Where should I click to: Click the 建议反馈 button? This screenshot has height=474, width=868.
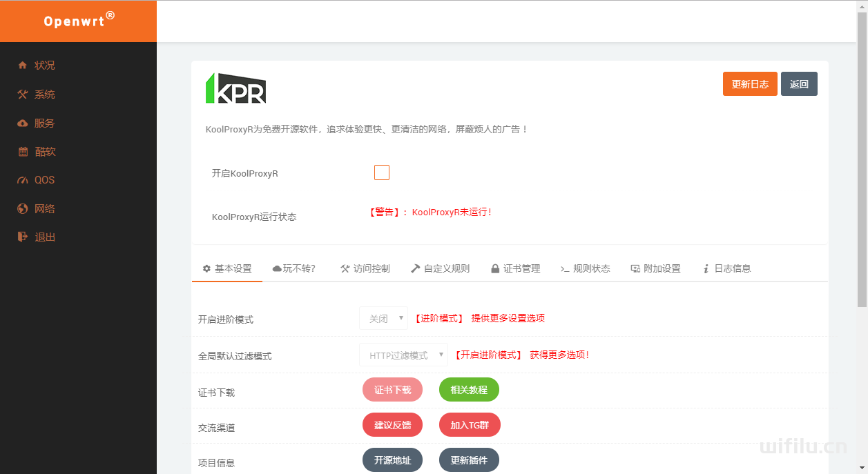(x=392, y=425)
